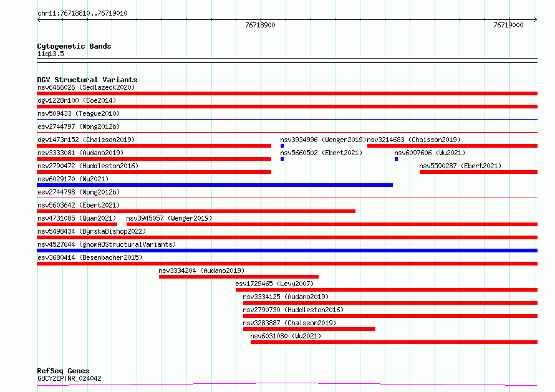The image size is (555, 392).
Task: Click the small blue nsv3934996 variant marker
Action: [282, 146]
